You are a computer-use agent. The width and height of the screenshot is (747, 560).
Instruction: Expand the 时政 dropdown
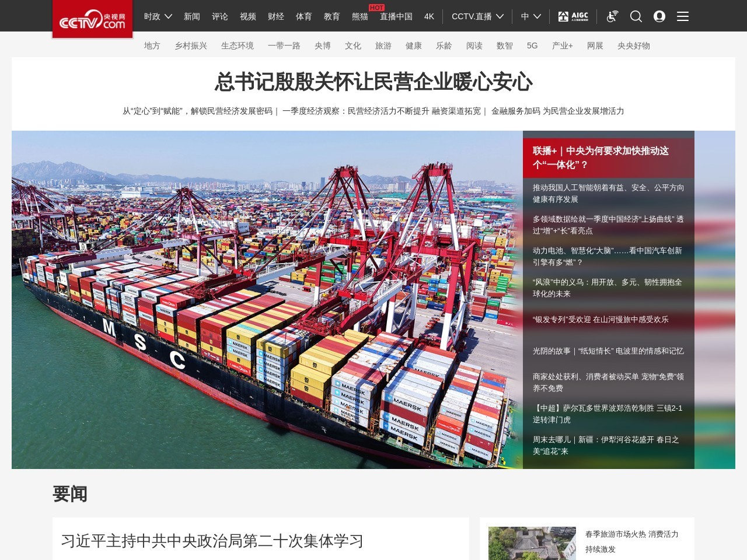[158, 16]
